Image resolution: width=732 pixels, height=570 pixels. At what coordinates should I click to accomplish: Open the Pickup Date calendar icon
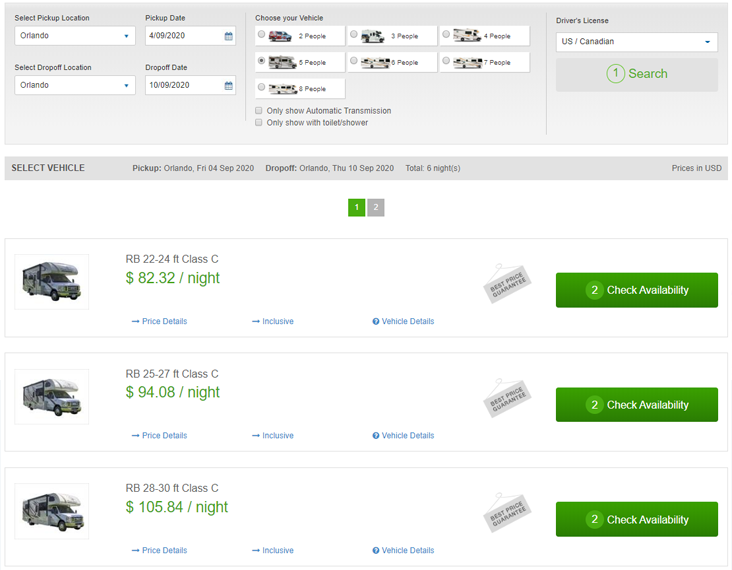pos(228,36)
